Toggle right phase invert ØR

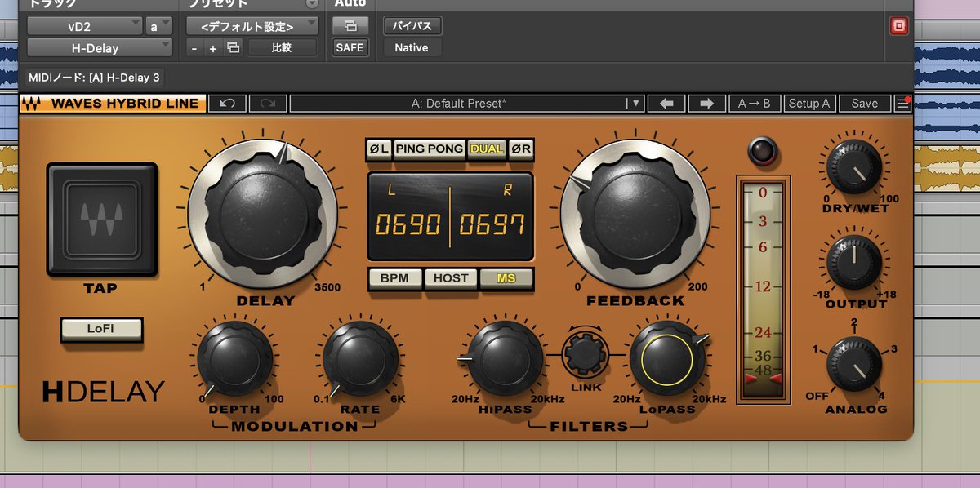(x=521, y=149)
